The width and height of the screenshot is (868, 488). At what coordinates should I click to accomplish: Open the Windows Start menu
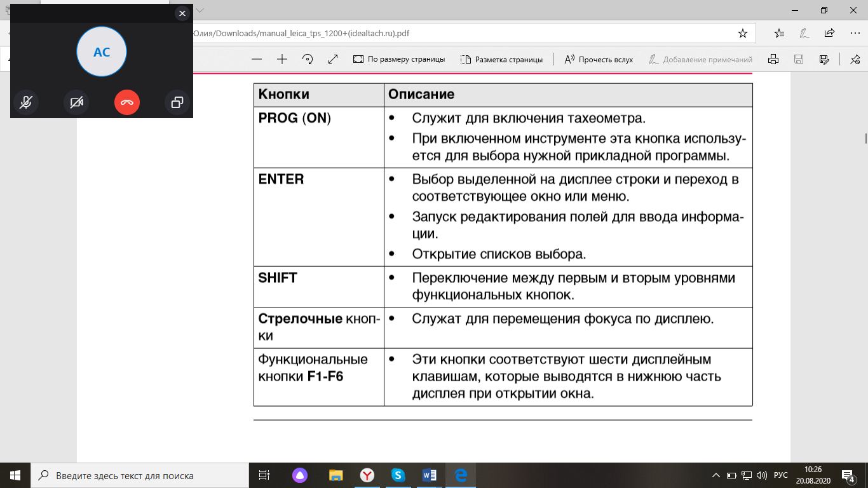pos(15,475)
